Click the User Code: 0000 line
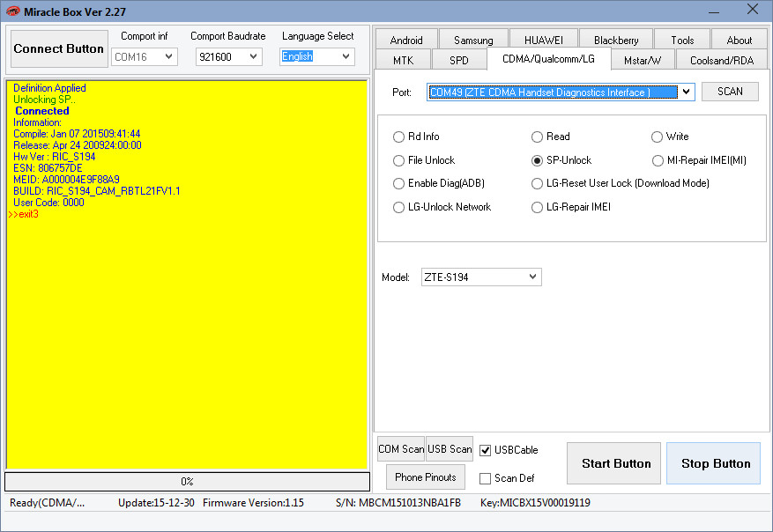This screenshot has width=773, height=532. [48, 203]
